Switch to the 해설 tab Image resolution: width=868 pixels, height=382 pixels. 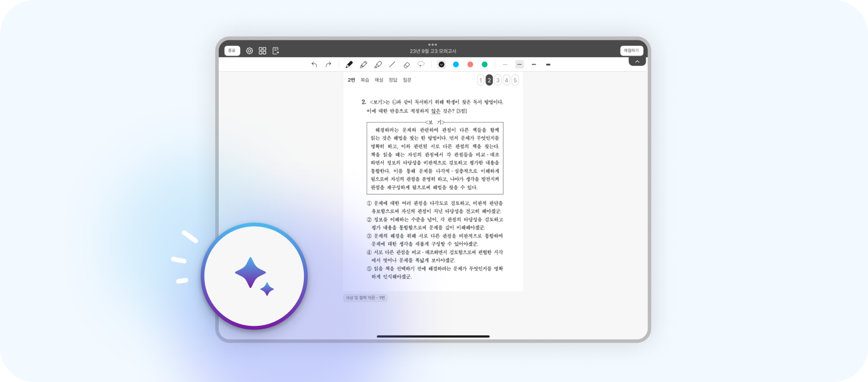(379, 80)
